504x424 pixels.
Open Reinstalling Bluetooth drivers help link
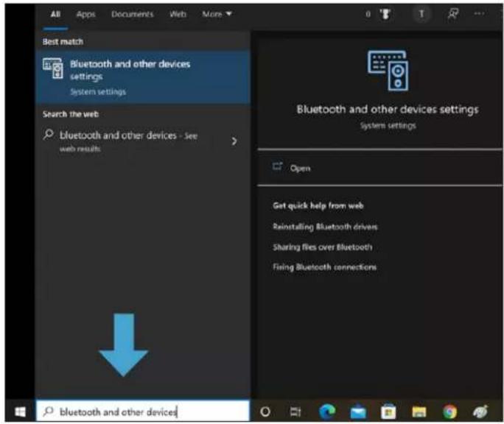(325, 227)
